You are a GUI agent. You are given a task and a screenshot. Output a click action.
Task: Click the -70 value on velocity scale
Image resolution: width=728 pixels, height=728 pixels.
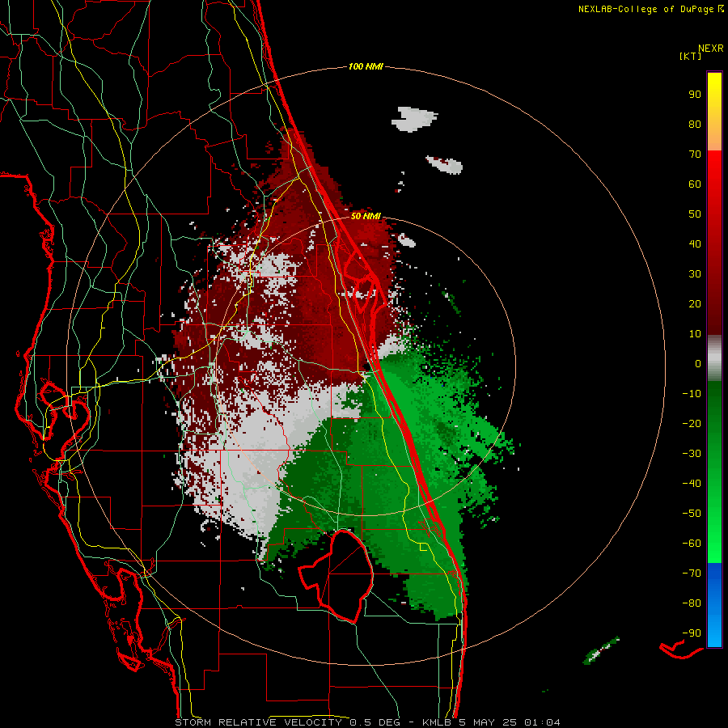tap(692, 574)
